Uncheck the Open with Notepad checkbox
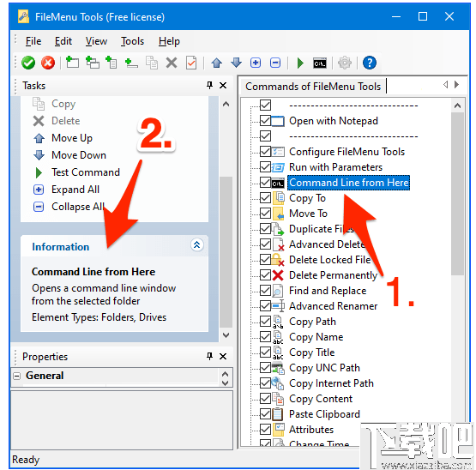This screenshot has width=476, height=470. [265, 121]
